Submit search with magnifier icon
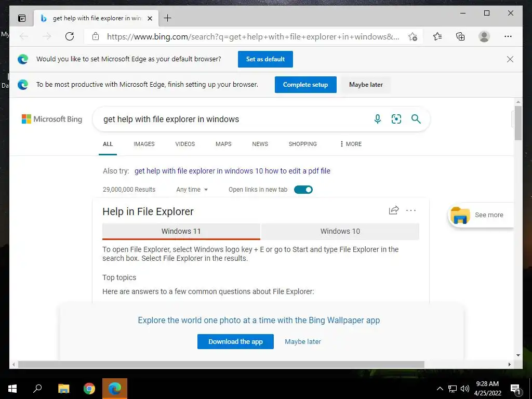Screen dimensions: 532x399 416,119
